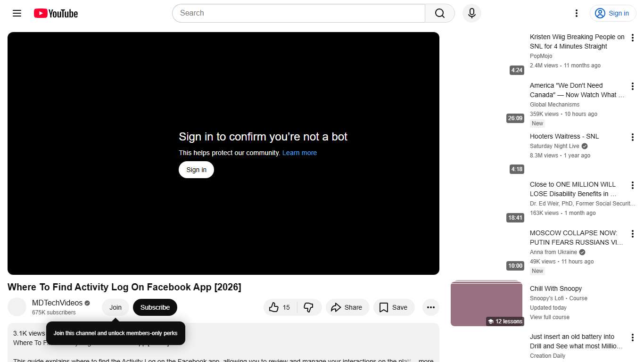Click inside the Search input field

[297, 13]
